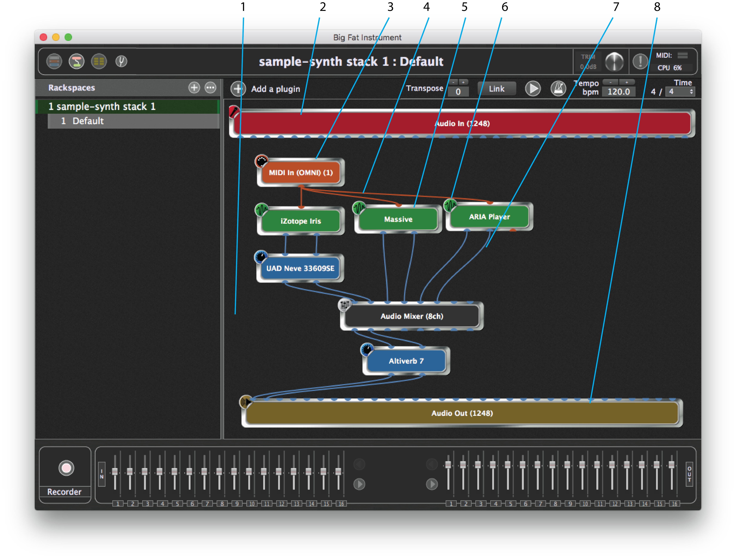Toggle the Link button
Image resolution: width=736 pixels, height=560 pixels.
pos(496,89)
